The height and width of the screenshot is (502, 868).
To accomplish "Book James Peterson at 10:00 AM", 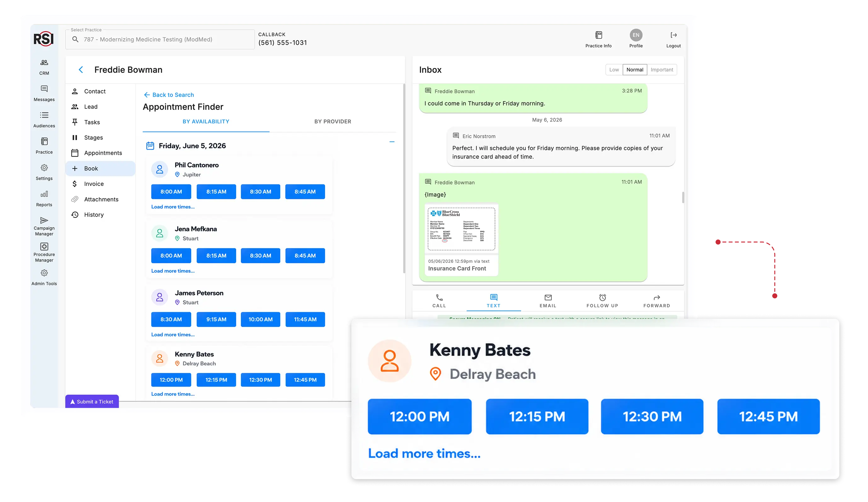I will 260,319.
